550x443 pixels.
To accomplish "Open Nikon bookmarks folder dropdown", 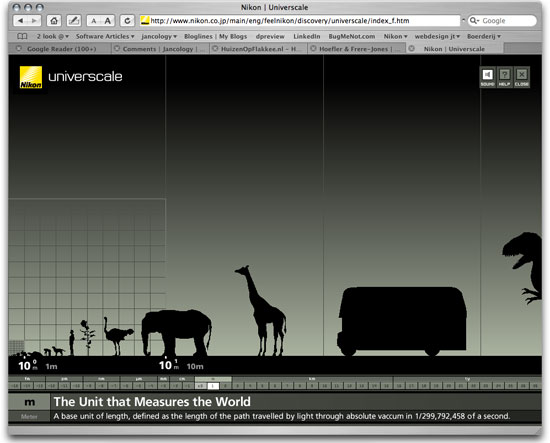I will (x=395, y=36).
